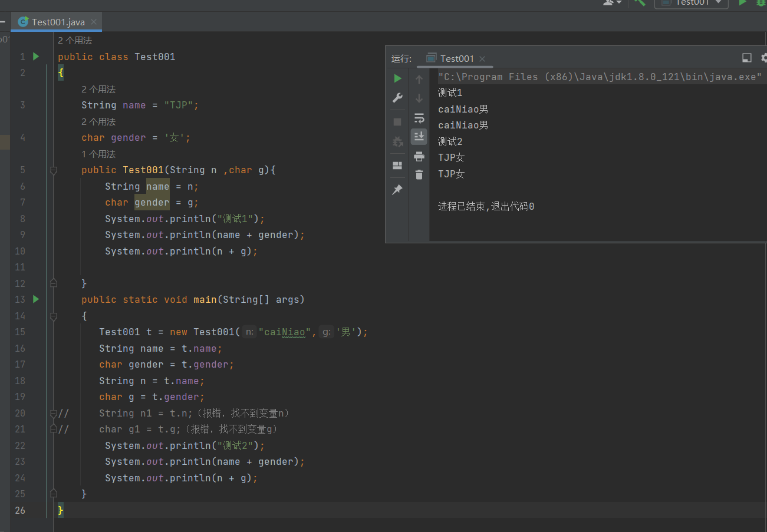767x532 pixels.
Task: Build project with green hammer icon
Action: [x=640, y=2]
